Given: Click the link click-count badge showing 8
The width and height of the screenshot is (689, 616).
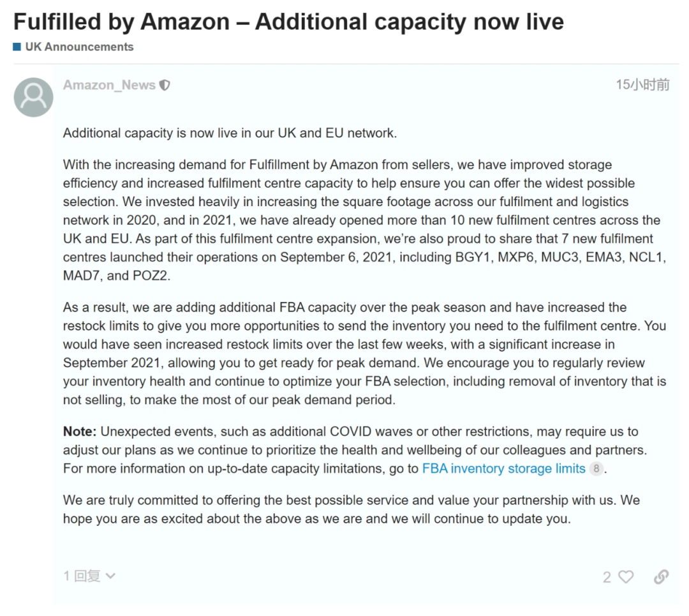Looking at the screenshot, I should [596, 469].
